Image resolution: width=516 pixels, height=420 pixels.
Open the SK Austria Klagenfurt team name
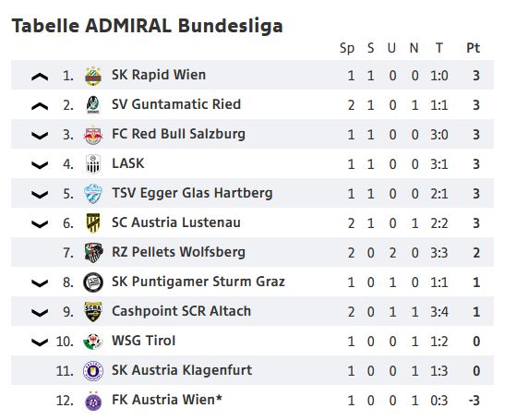(182, 370)
